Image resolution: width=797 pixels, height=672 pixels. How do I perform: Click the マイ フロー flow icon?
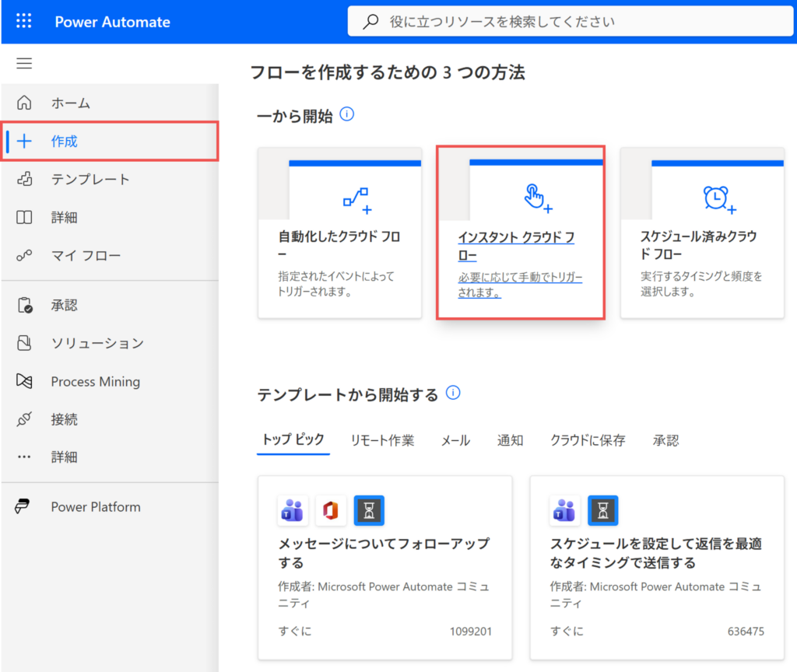pos(24,256)
